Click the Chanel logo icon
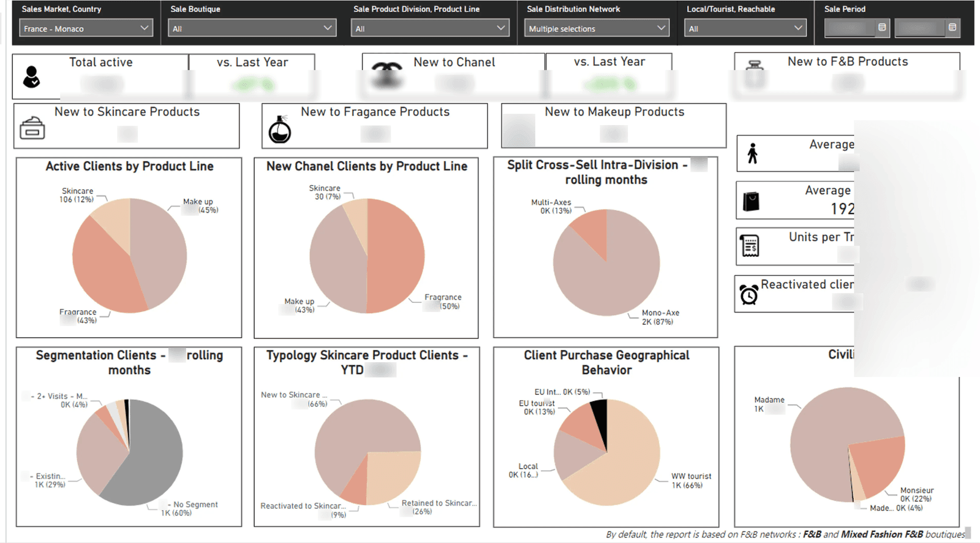The height and width of the screenshot is (543, 980). (387, 75)
